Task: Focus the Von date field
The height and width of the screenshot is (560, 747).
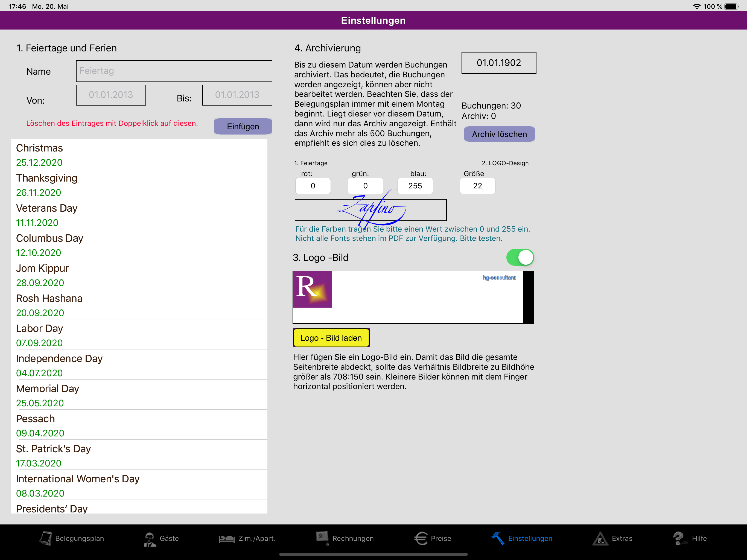Action: tap(111, 95)
